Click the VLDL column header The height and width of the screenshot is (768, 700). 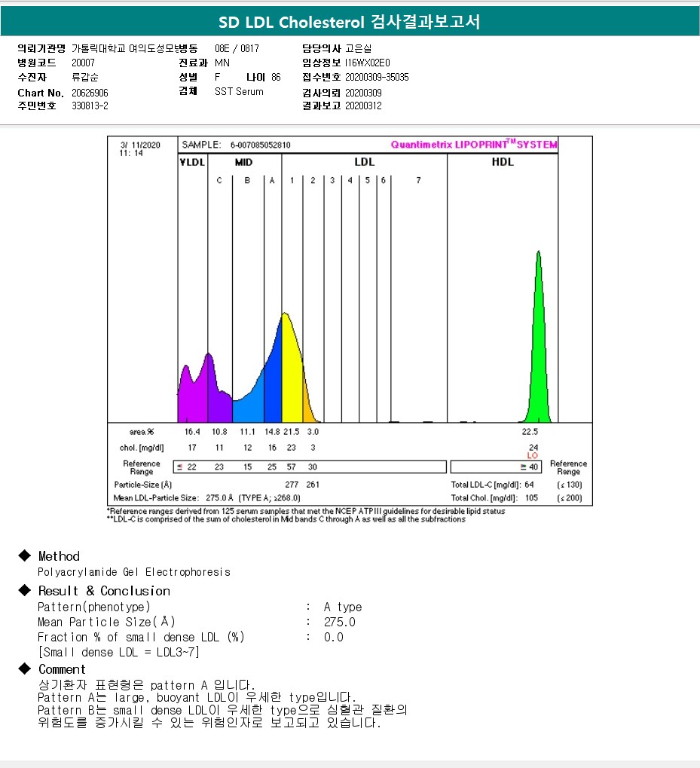point(192,162)
